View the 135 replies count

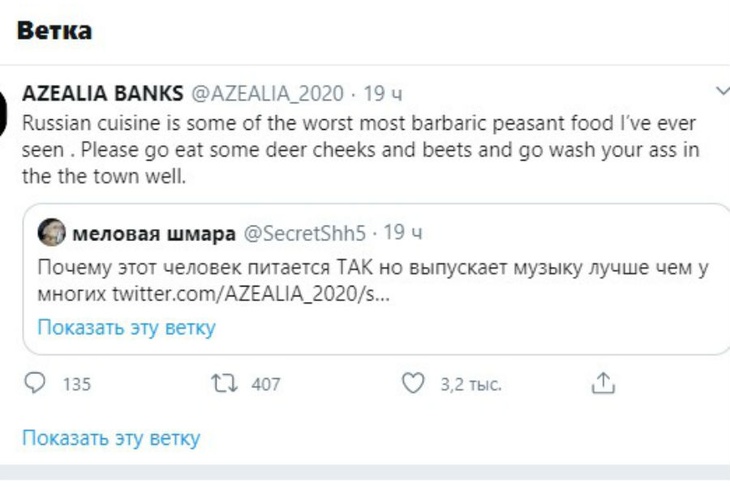point(76,384)
